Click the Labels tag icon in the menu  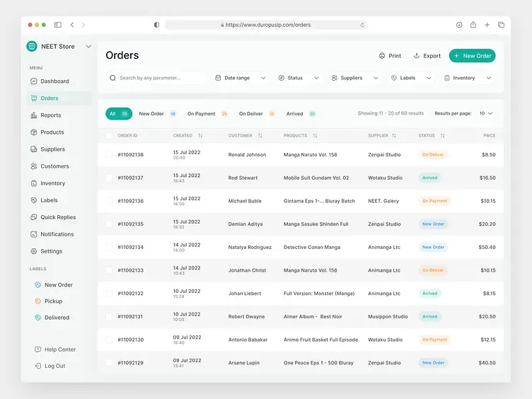tap(33, 200)
